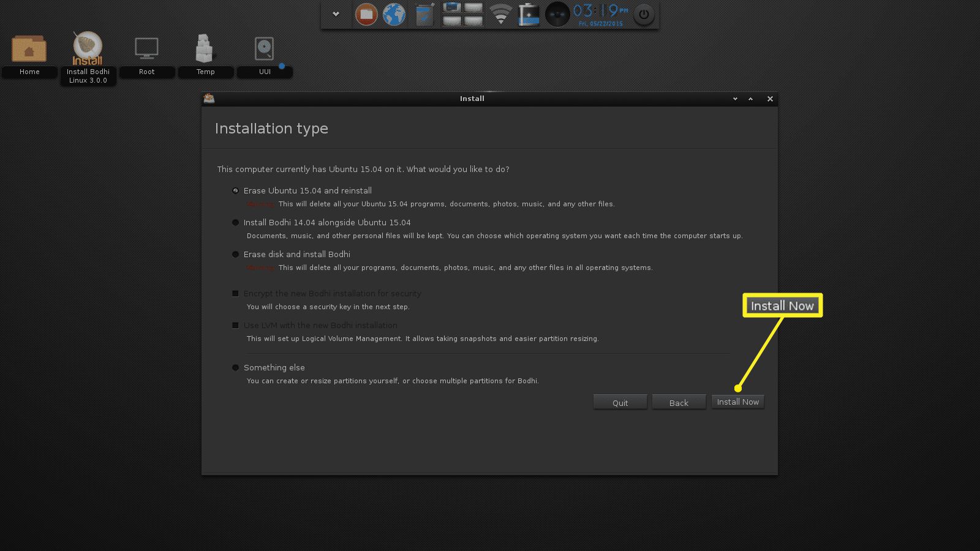Open the Wi-Fi network indicator

(501, 14)
